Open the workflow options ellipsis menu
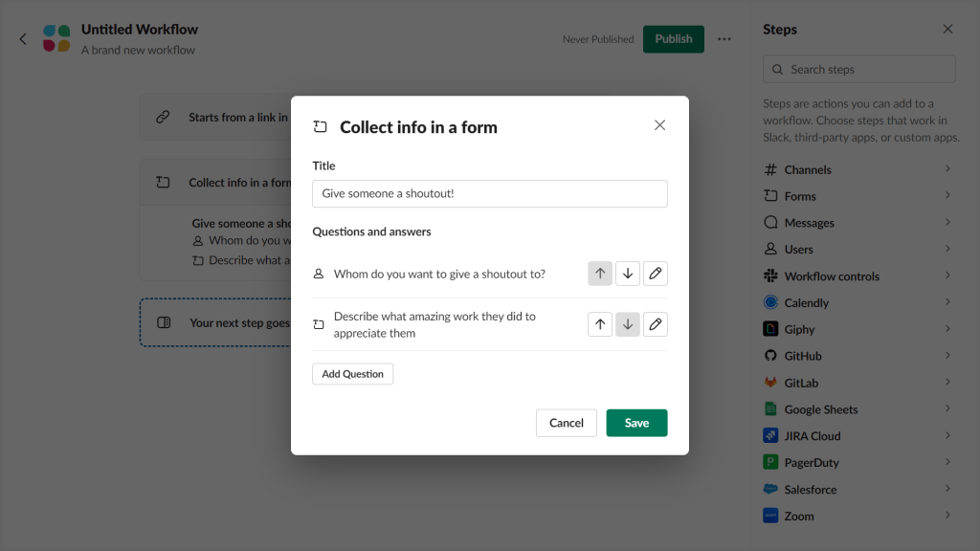The width and height of the screenshot is (980, 551). click(724, 38)
